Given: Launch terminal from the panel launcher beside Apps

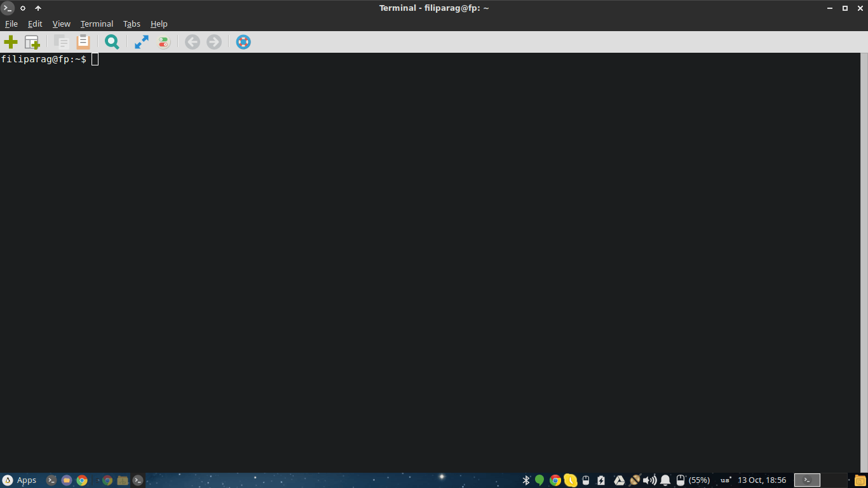Looking at the screenshot, I should (51, 480).
